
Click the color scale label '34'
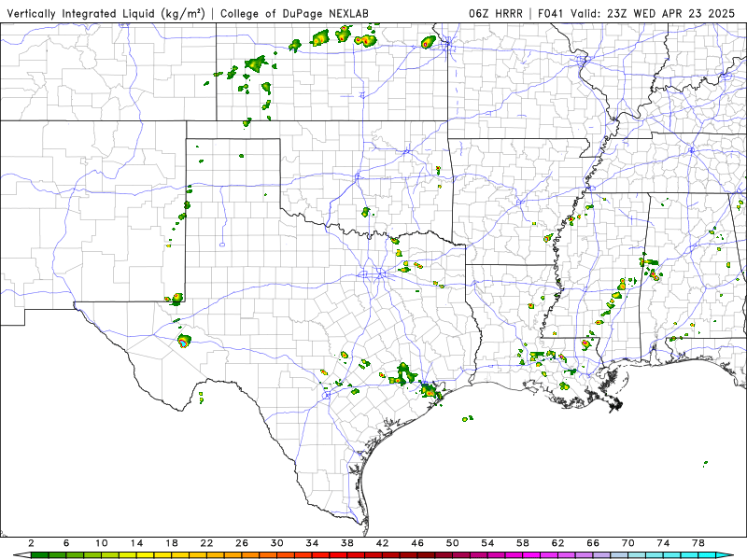[313, 543]
